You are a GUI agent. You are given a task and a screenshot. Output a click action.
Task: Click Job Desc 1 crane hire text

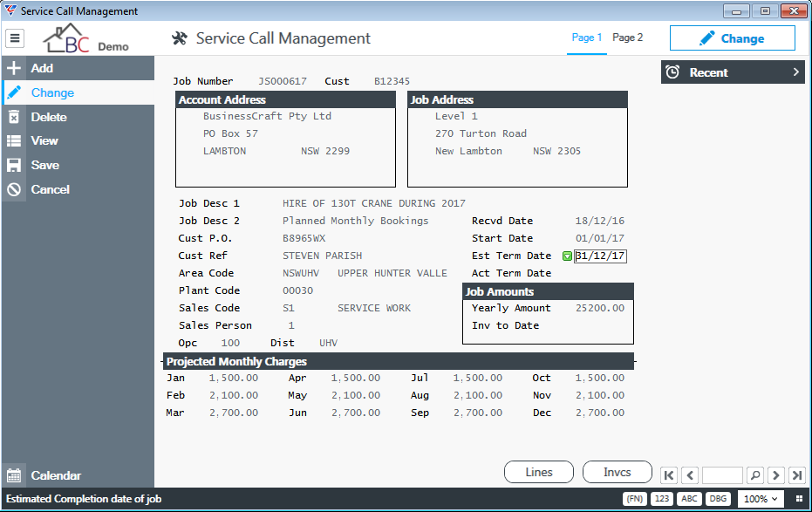click(373, 203)
